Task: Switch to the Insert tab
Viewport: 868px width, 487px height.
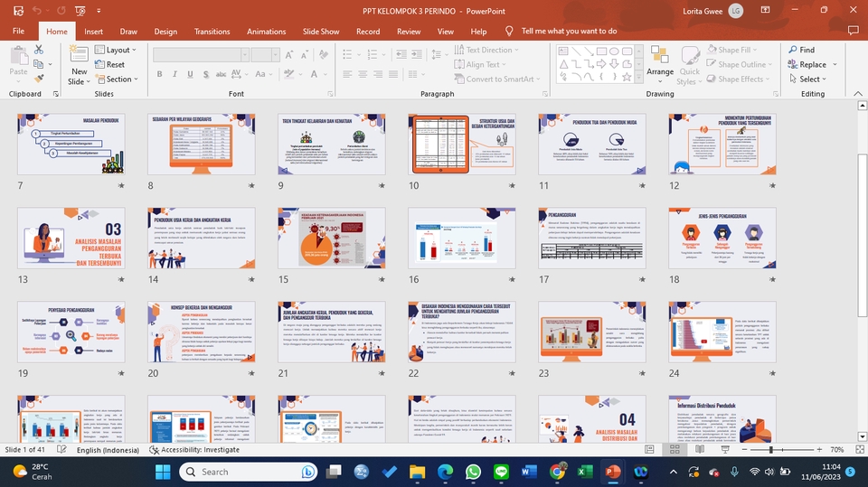Action: [93, 32]
